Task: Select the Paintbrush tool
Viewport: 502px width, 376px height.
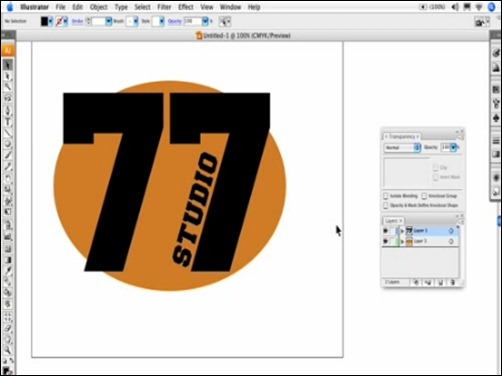Action: point(8,156)
